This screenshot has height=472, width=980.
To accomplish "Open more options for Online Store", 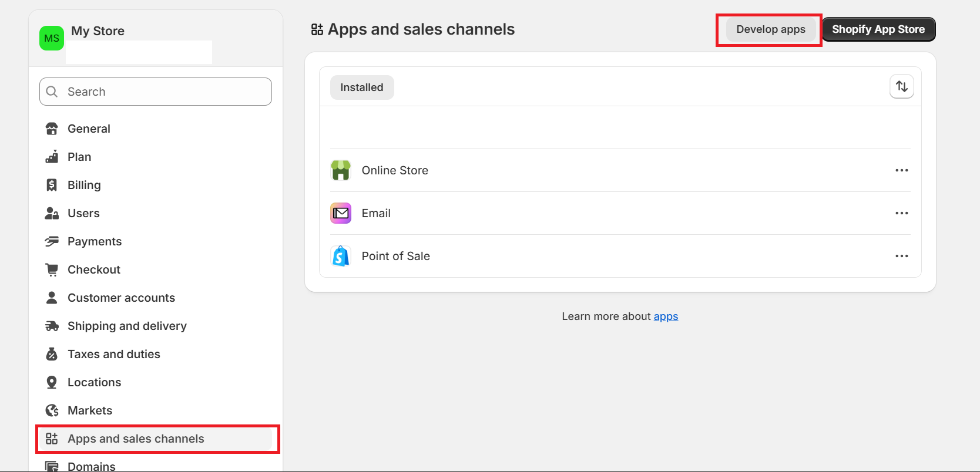I will click(902, 170).
